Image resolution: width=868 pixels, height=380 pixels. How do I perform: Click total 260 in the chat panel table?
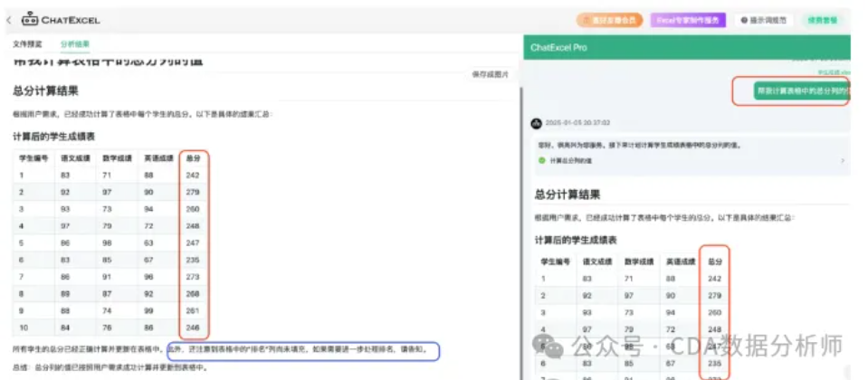point(715,312)
